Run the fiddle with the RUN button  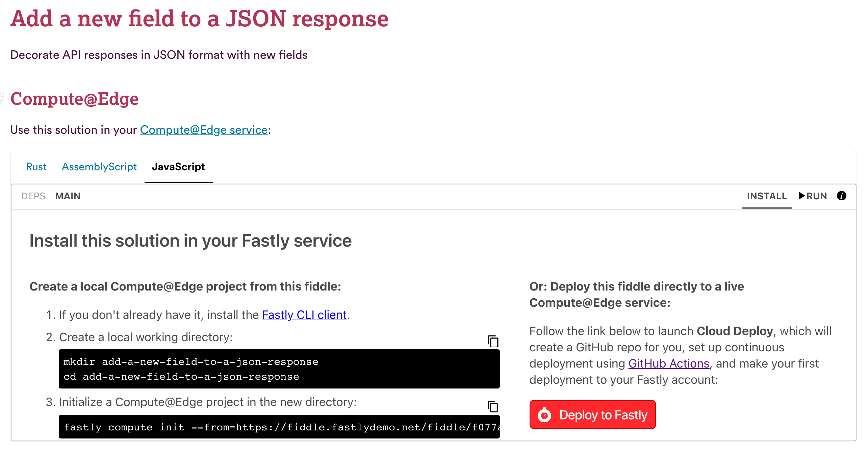coord(813,196)
